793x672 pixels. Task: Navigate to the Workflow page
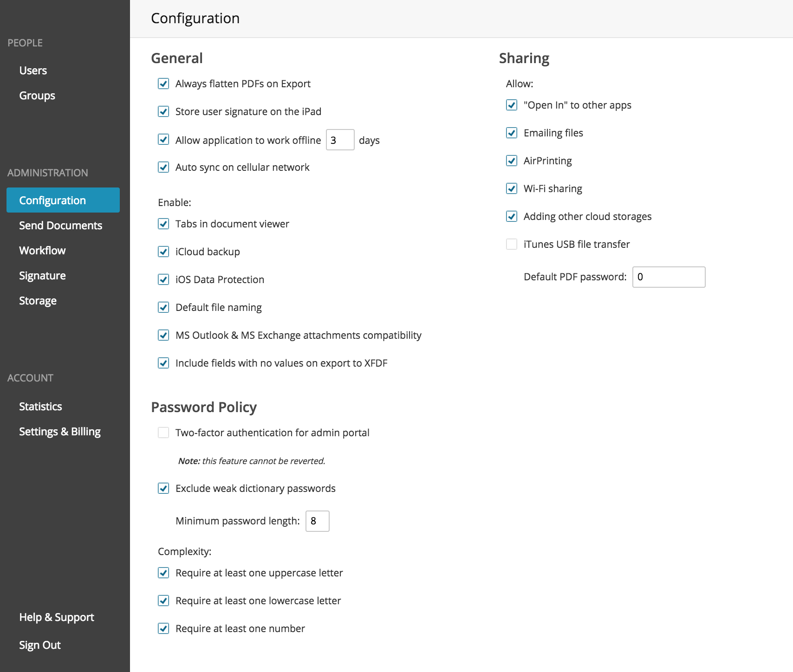(x=42, y=250)
